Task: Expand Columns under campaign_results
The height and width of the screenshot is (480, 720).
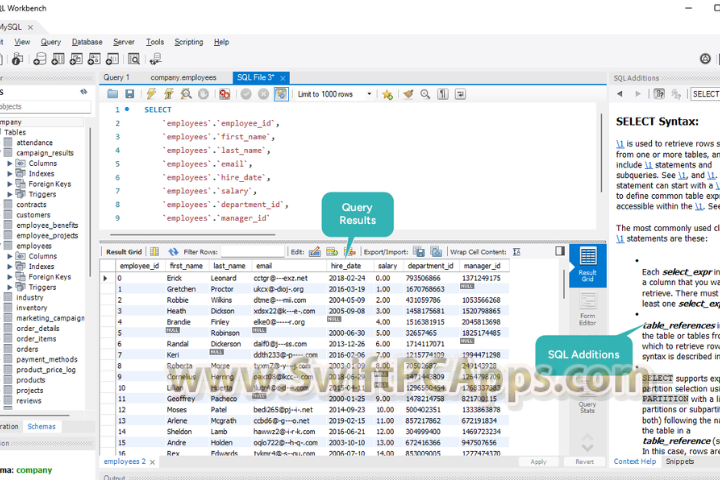Action: click(9, 164)
